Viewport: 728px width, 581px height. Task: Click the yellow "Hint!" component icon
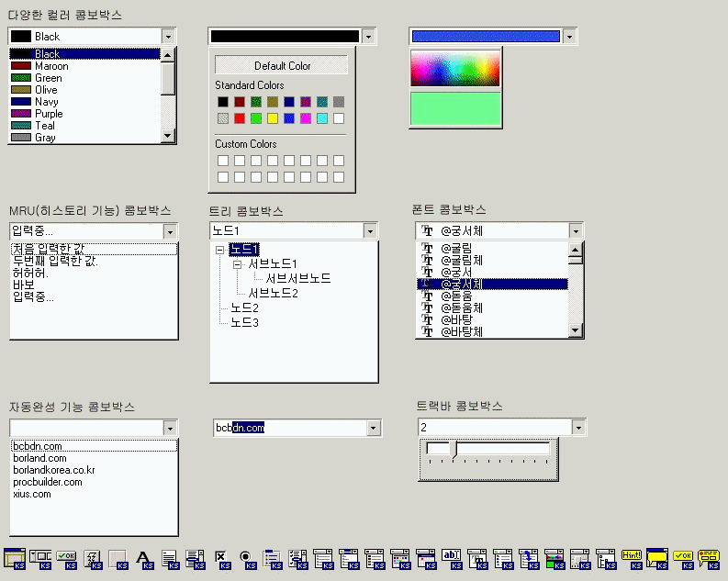[632, 557]
